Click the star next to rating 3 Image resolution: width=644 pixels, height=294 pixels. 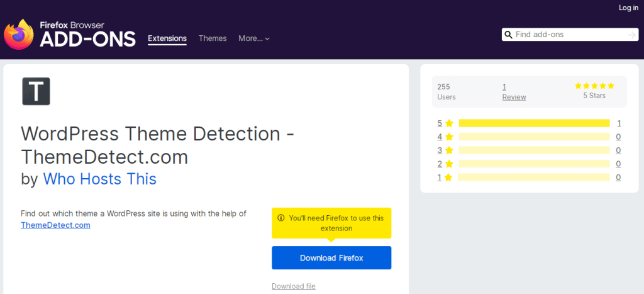(x=449, y=150)
